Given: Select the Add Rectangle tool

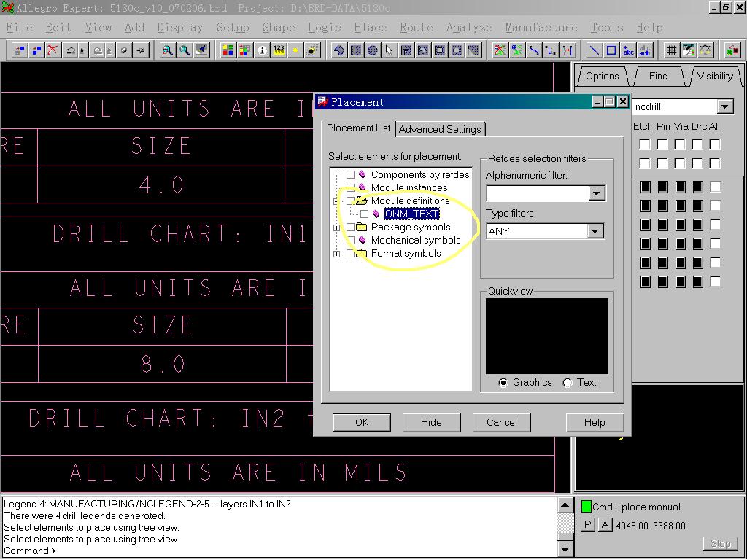Looking at the screenshot, I should tap(611, 50).
